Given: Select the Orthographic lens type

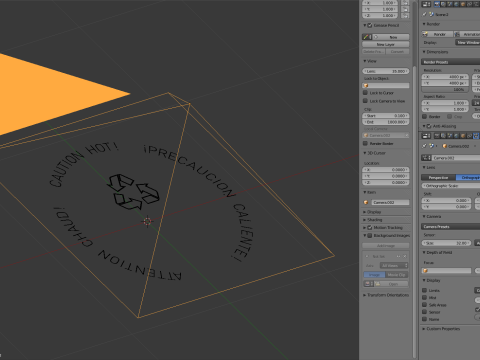Looking at the screenshot, I should [x=468, y=178].
